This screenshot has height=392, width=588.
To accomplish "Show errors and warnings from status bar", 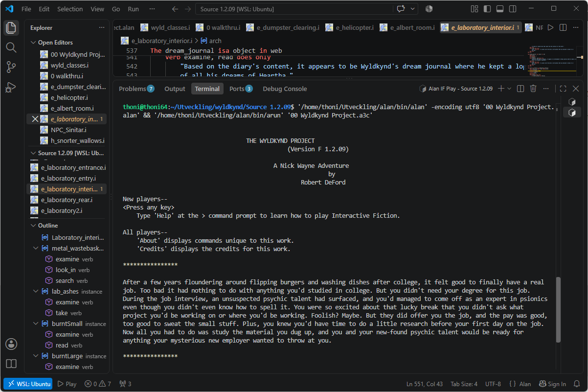I will pyautogui.click(x=97, y=384).
